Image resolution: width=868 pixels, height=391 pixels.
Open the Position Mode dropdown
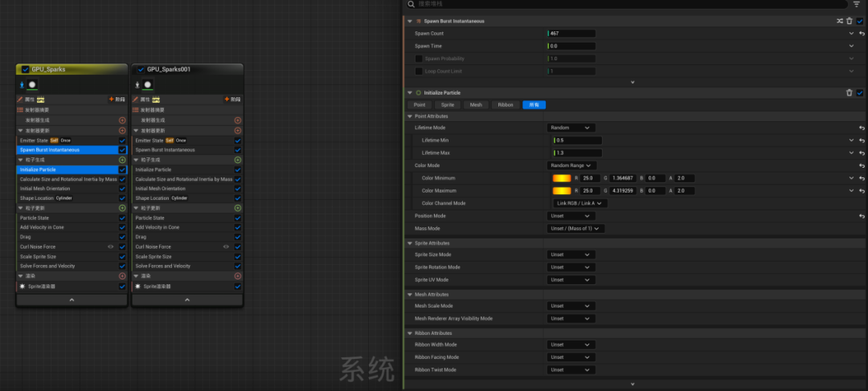571,216
